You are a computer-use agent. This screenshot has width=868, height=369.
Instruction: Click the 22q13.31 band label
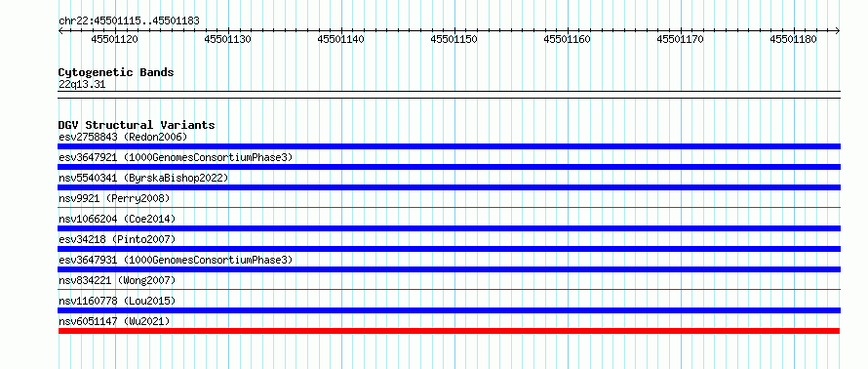[82, 85]
